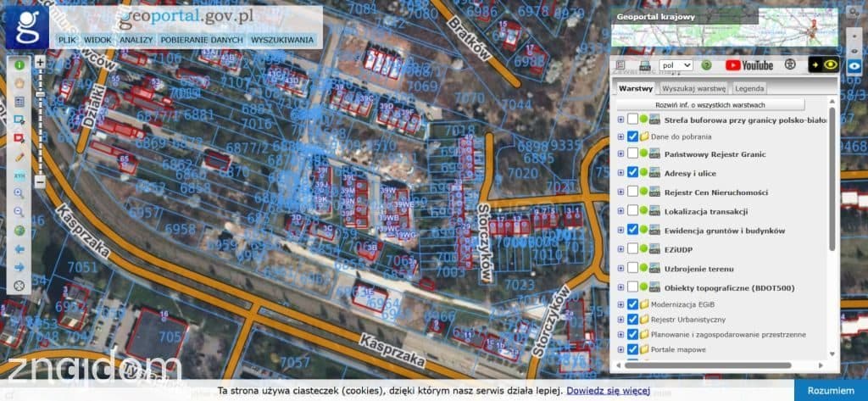This screenshot has width=868, height=401.
Task: Uncheck the Modernizacja EGiB checkbox
Action: 632,304
